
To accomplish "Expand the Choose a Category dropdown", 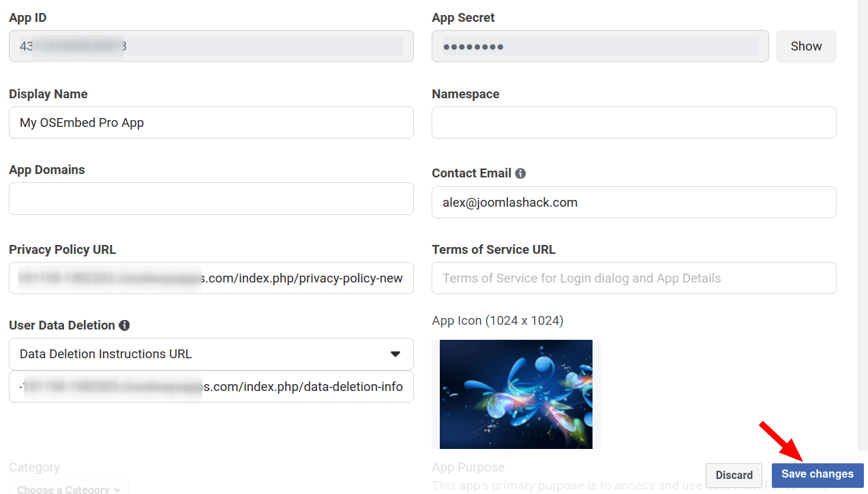I will coord(69,489).
